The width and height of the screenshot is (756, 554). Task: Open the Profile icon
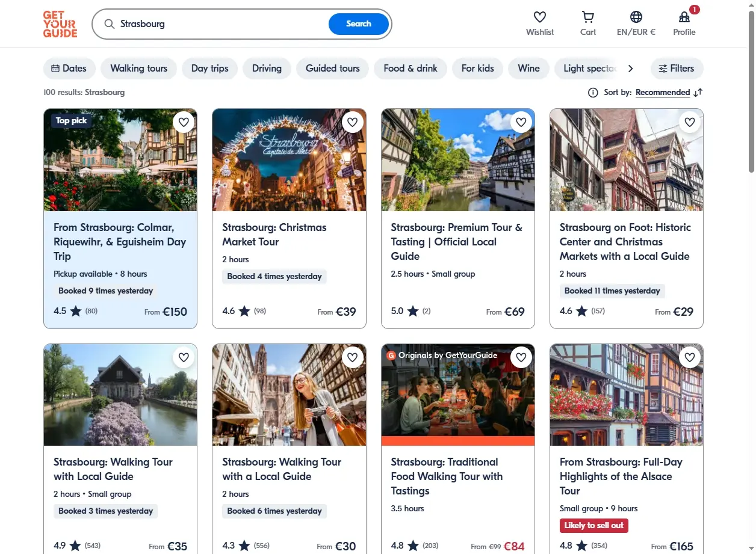coord(684,17)
